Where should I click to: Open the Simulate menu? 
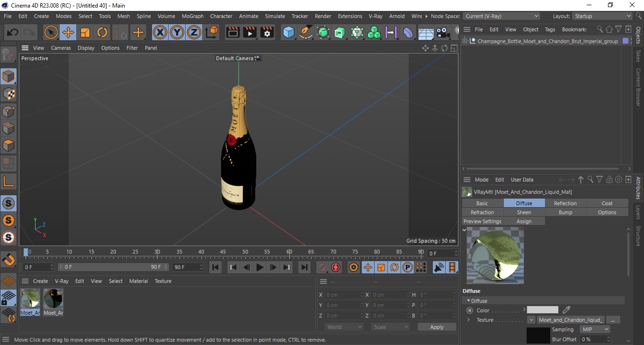coord(275,16)
